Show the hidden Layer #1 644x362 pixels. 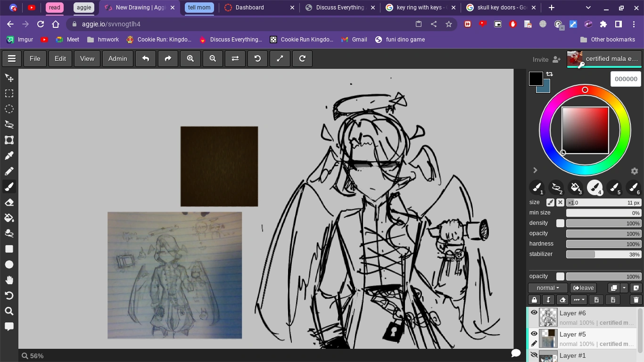tap(534, 354)
